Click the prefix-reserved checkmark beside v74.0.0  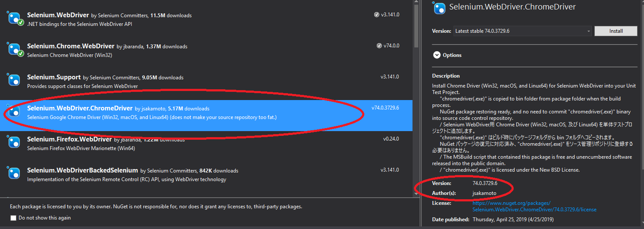(x=379, y=45)
